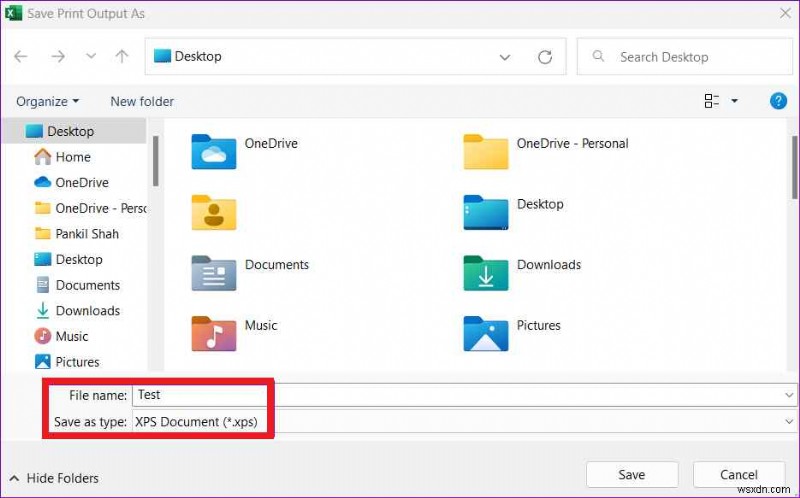Open recent locations chevron beside forward arrow
This screenshot has height=498, width=800.
pyautogui.click(x=91, y=56)
